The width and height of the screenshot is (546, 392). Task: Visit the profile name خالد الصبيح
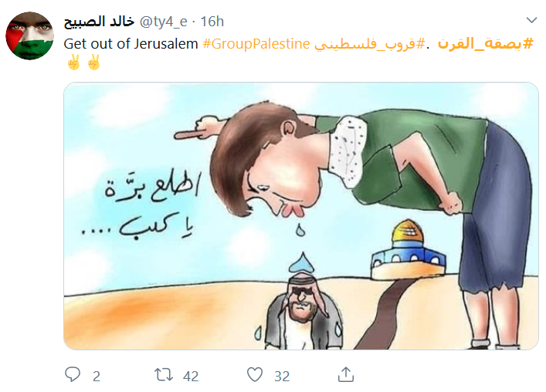click(x=99, y=22)
